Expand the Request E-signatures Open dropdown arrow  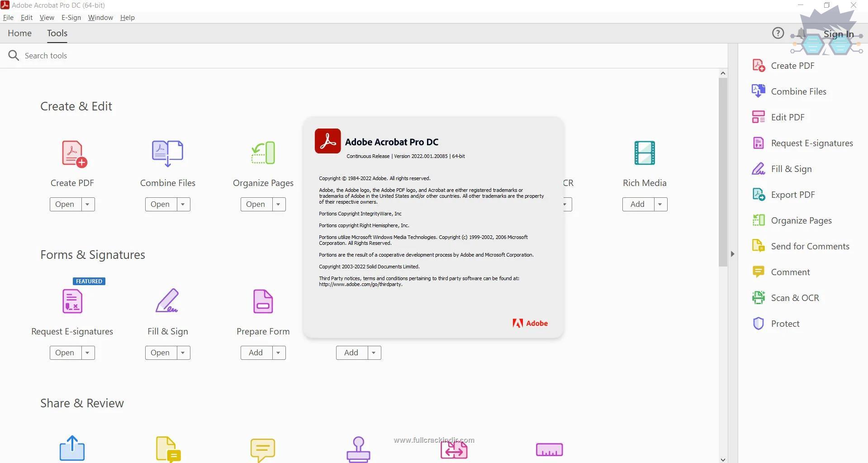pos(88,353)
